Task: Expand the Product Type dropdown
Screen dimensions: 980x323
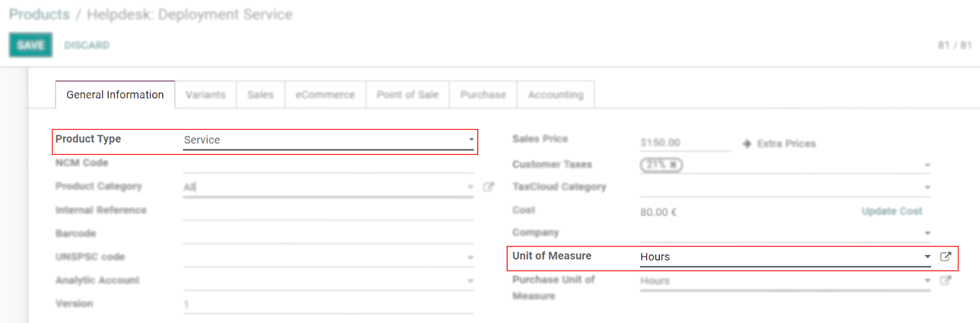Action: point(470,140)
